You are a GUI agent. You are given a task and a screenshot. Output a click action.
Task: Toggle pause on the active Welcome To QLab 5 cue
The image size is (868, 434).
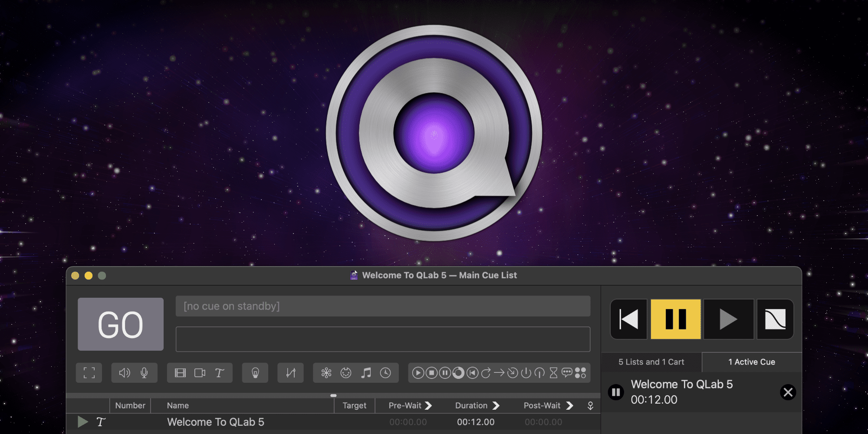point(616,392)
